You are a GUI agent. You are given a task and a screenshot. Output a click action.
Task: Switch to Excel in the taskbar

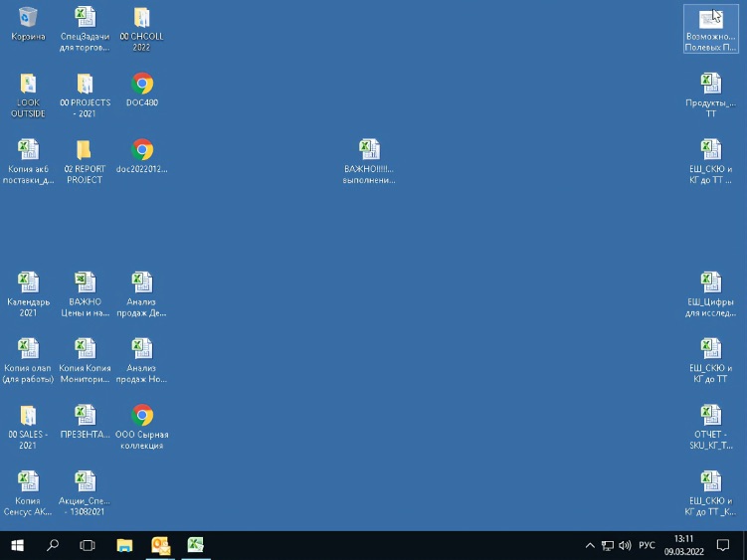[x=196, y=545]
